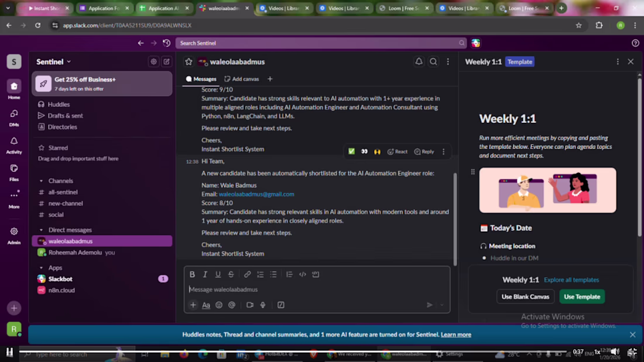644x362 pixels.
Task: Star the waleolaabadmus conversation
Action: click(189, 61)
